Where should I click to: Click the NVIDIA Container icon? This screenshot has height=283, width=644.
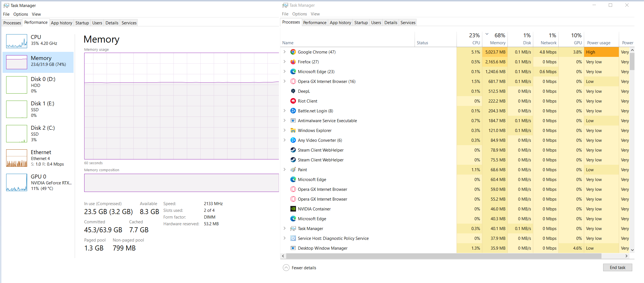pos(293,209)
